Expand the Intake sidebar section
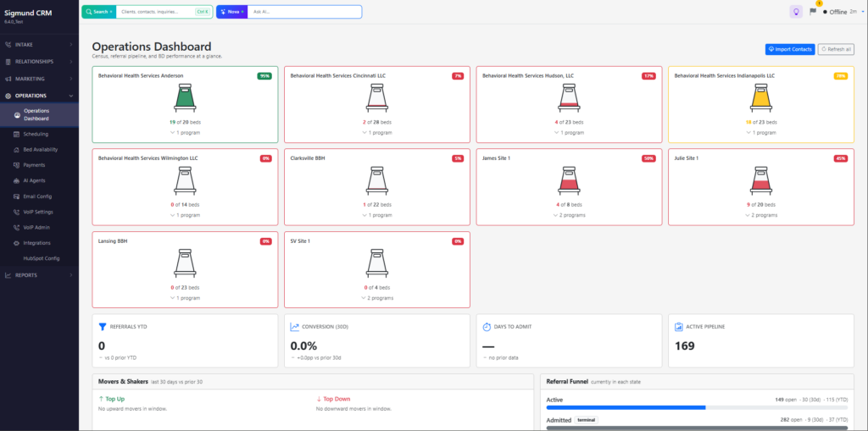Screen dimensions: 868x431 coord(71,44)
